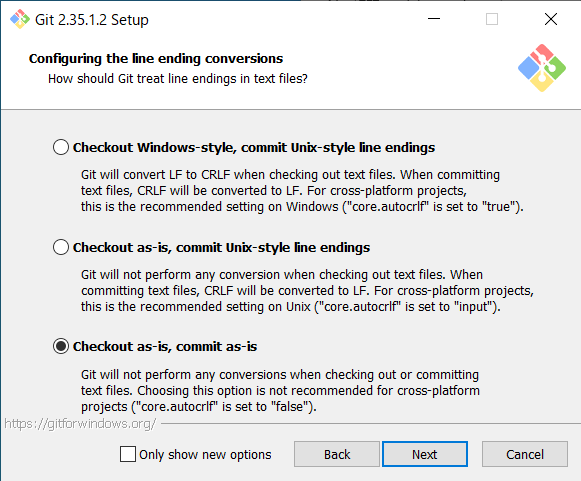Click the large Git logo in the header
The height and width of the screenshot is (481, 581).
click(542, 68)
